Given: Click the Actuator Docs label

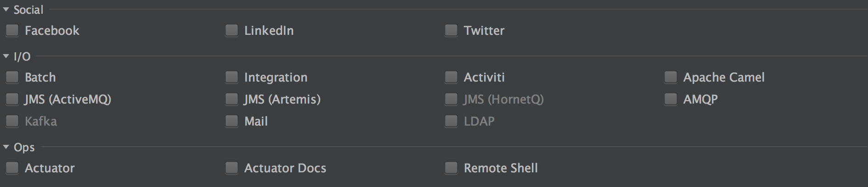Looking at the screenshot, I should click(x=285, y=168).
